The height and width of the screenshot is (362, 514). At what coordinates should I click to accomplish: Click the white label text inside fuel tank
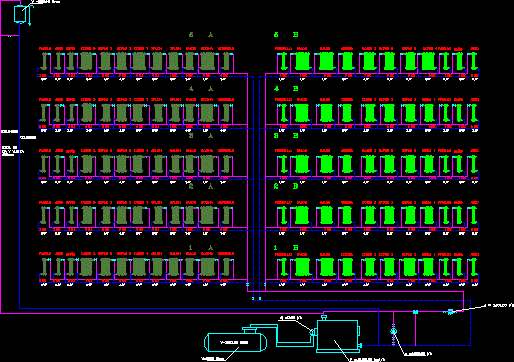(234, 342)
